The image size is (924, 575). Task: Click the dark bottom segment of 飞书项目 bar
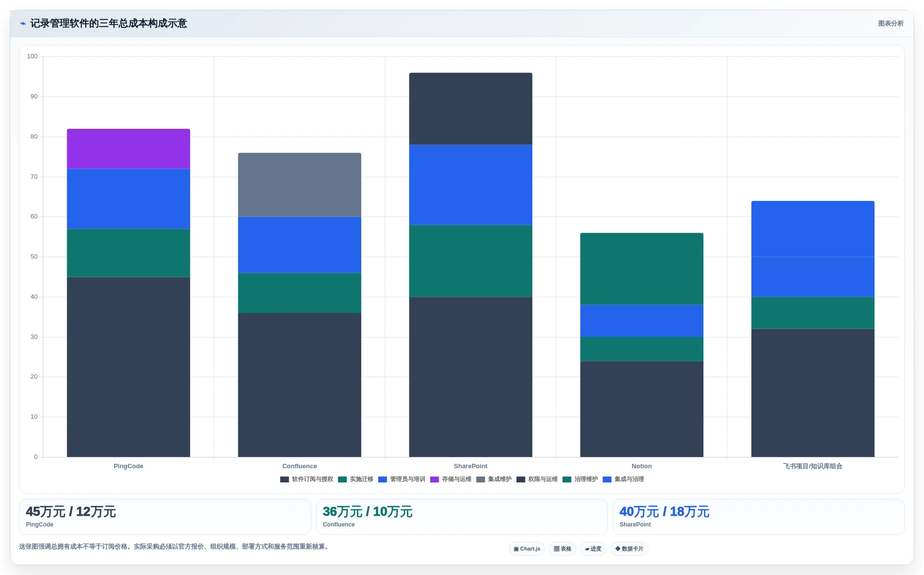tap(813, 393)
